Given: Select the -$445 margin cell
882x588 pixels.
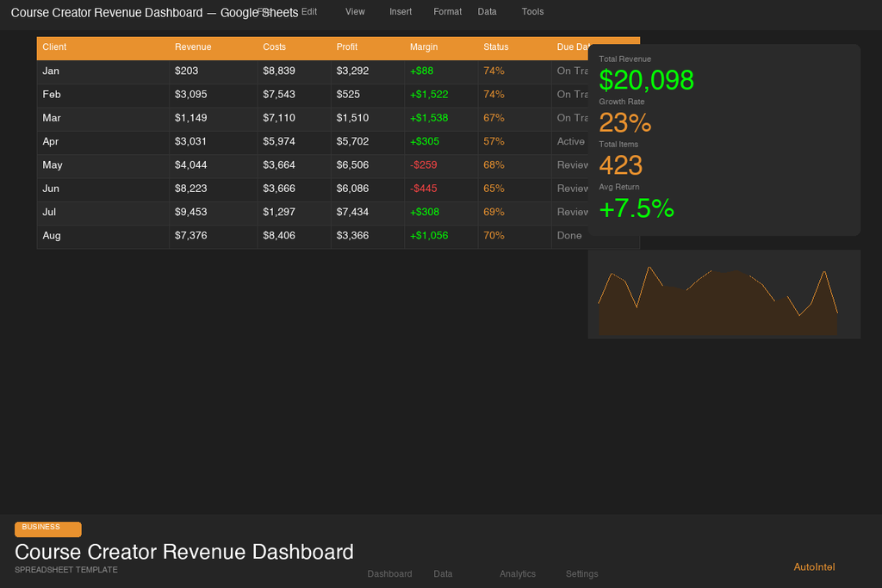Looking at the screenshot, I should pos(441,189).
